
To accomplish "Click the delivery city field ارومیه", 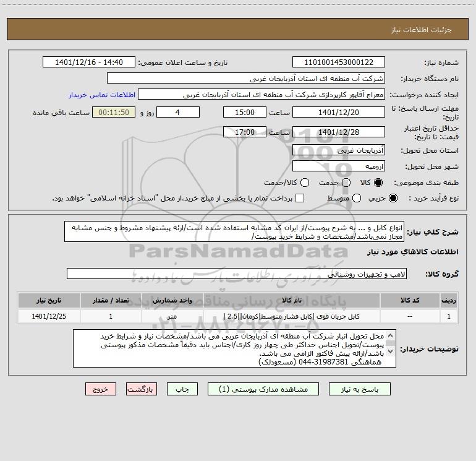I will point(339,166).
